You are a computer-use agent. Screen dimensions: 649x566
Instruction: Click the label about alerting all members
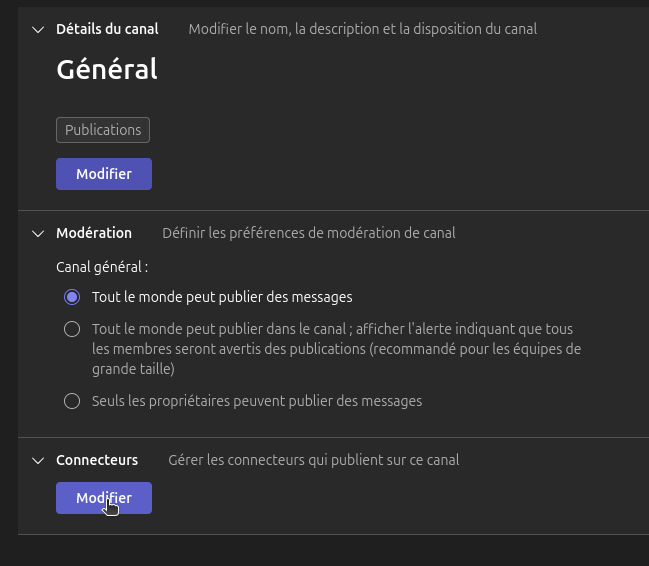pos(336,349)
